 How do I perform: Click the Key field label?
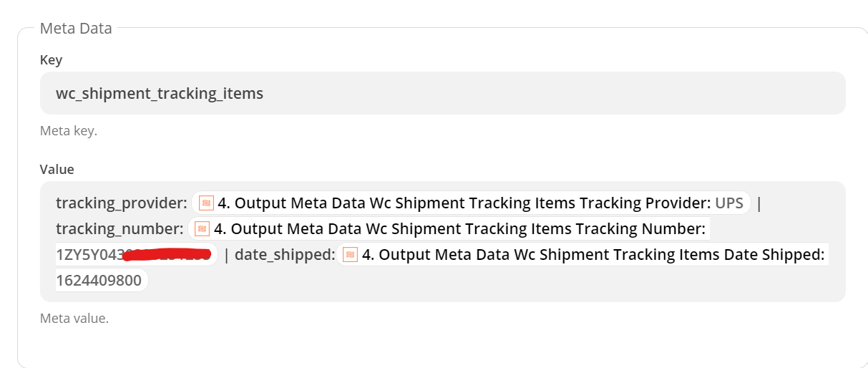51,59
